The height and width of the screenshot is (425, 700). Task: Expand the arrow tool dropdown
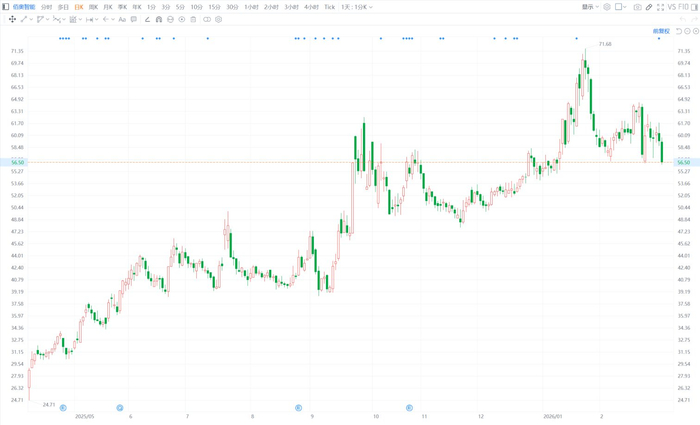point(113,20)
